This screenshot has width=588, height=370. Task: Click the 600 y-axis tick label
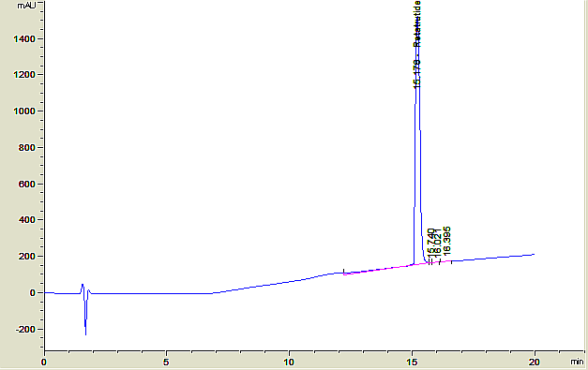[x=26, y=184]
